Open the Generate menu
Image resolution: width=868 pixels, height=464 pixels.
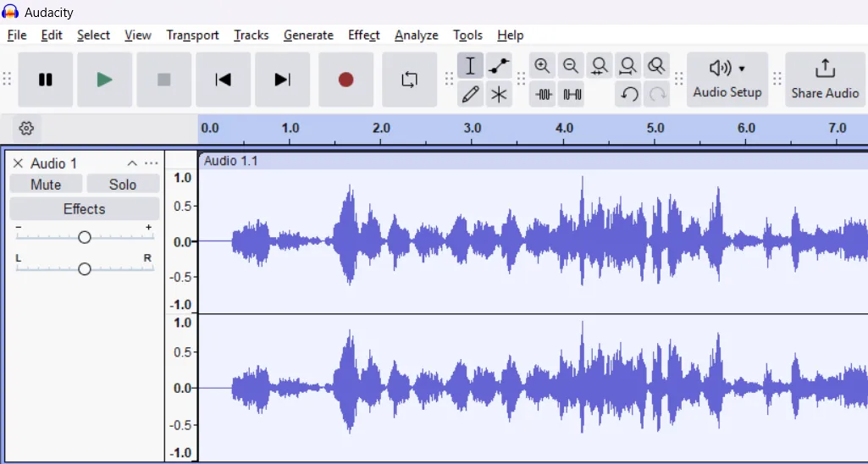(x=308, y=35)
